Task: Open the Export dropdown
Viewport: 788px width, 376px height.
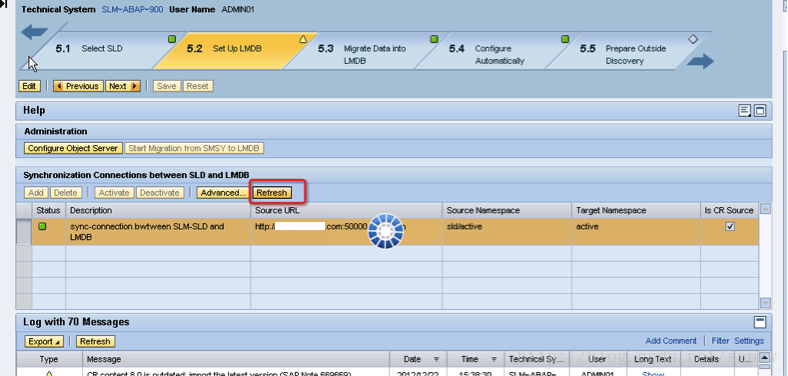Action: tap(44, 341)
